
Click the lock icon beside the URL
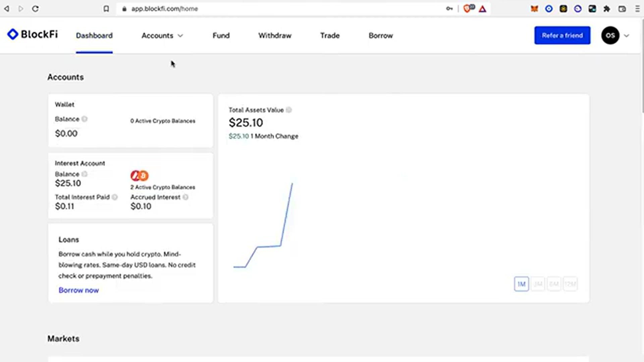click(124, 9)
